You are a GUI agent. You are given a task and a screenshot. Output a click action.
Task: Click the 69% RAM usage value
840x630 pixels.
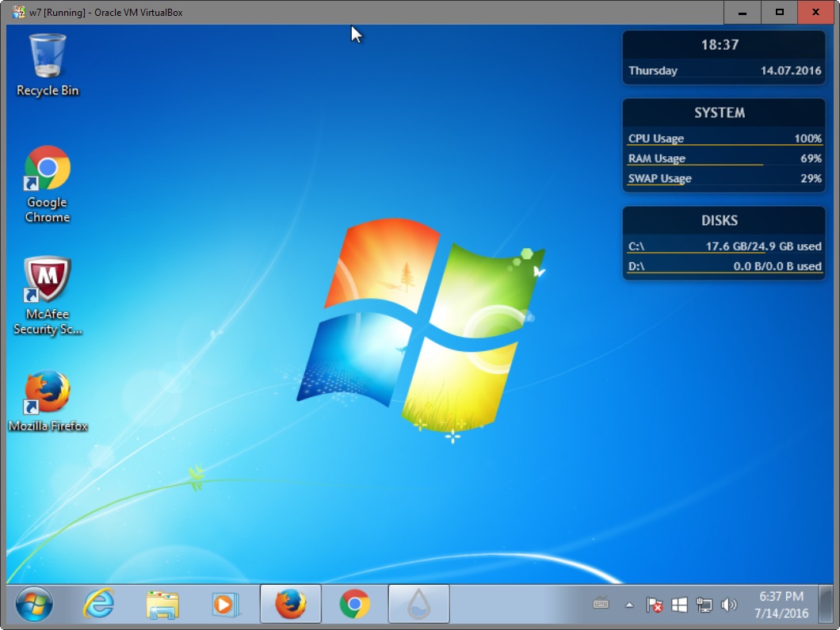tap(811, 158)
